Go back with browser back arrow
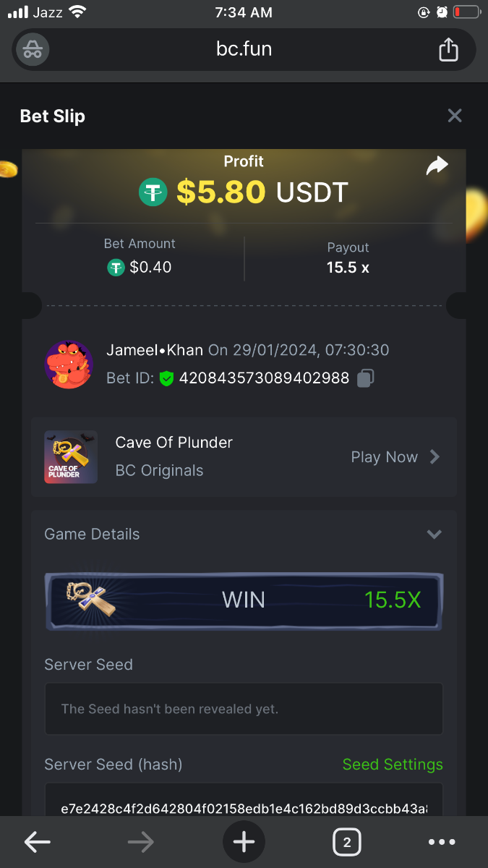 [x=38, y=842]
